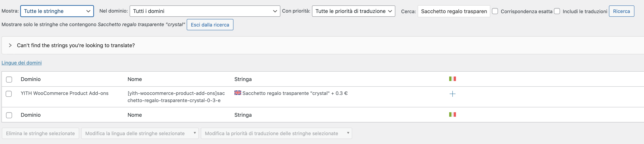Image resolution: width=644 pixels, height=144 pixels.
Task: Select the YITH WooCommerce Product Add-ons row checkbox
Action: coord(9,94)
